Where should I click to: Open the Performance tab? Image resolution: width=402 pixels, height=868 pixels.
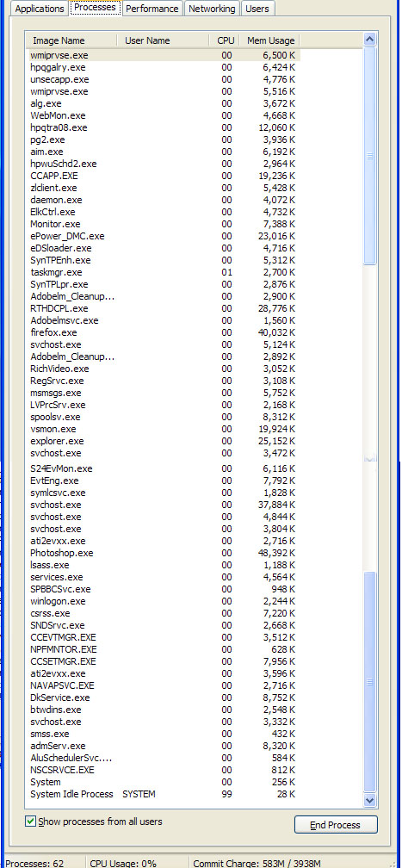coord(152,9)
